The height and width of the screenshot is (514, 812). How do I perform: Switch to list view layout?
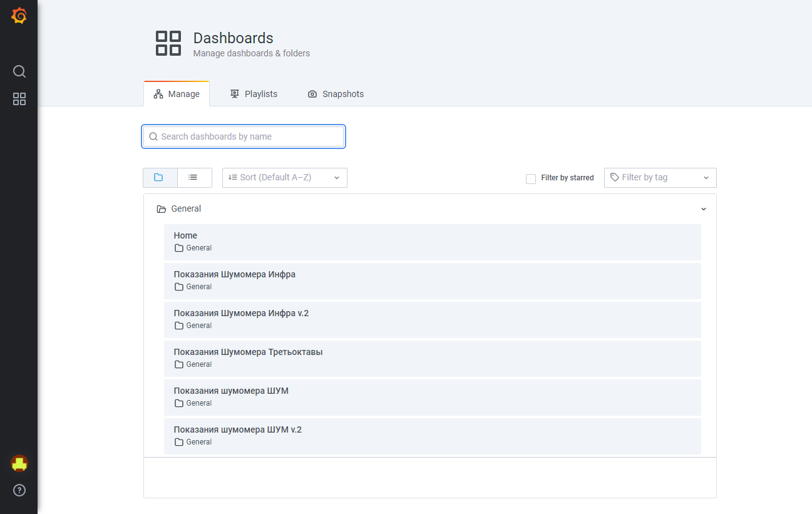194,178
